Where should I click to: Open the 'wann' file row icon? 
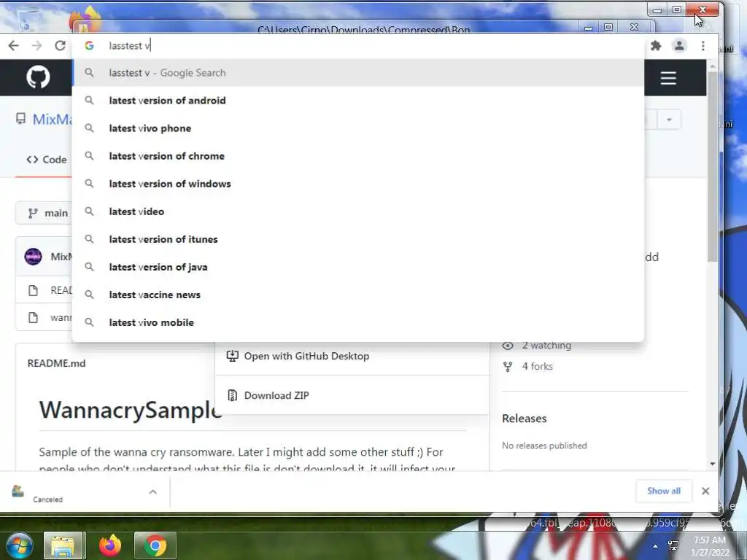33,318
